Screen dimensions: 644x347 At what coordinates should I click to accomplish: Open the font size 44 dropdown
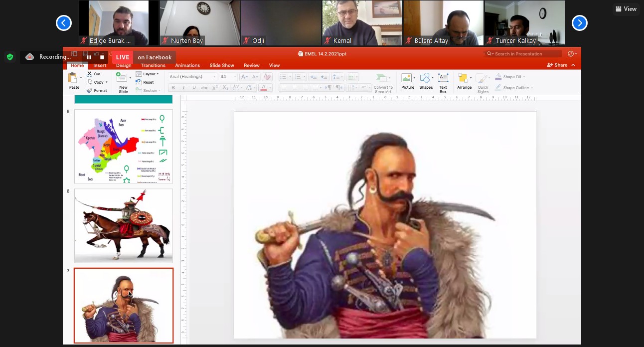(x=235, y=77)
